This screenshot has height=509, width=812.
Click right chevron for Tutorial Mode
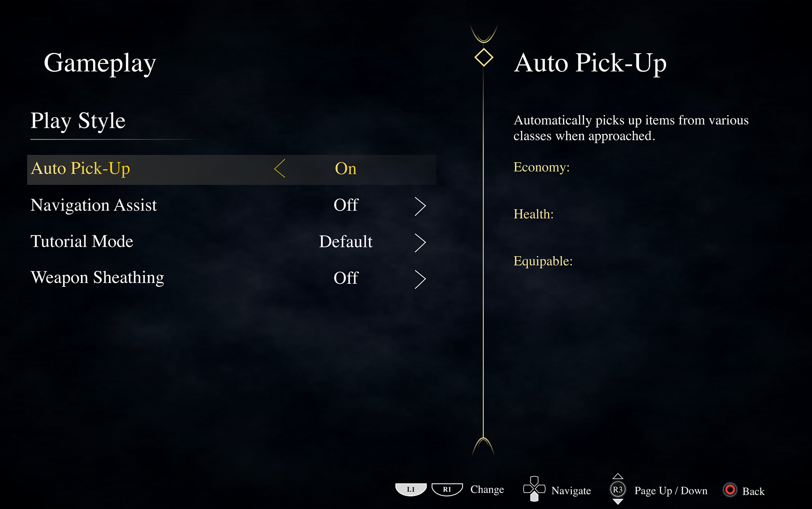pos(420,242)
